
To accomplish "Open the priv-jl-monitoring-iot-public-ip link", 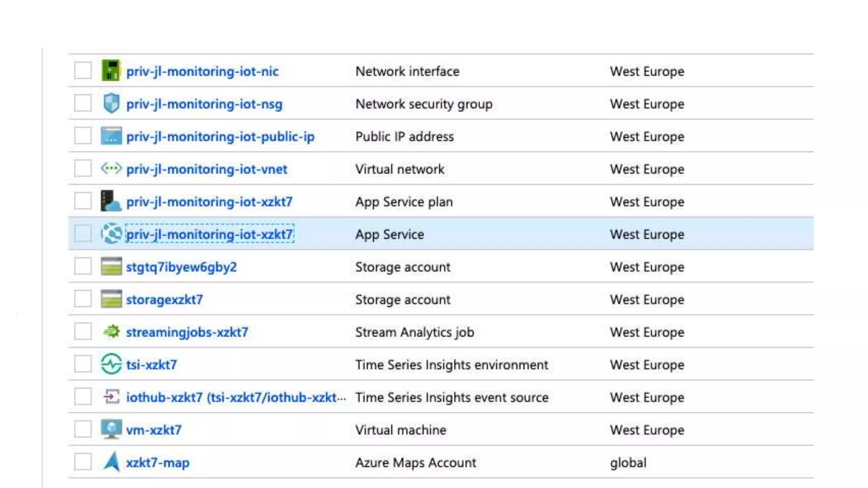I will [220, 137].
